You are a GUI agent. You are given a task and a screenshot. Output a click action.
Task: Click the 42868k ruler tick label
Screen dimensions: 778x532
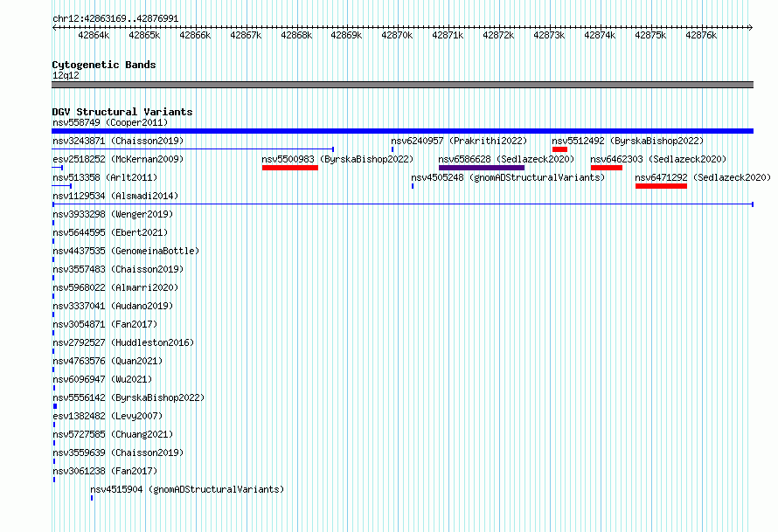click(296, 35)
